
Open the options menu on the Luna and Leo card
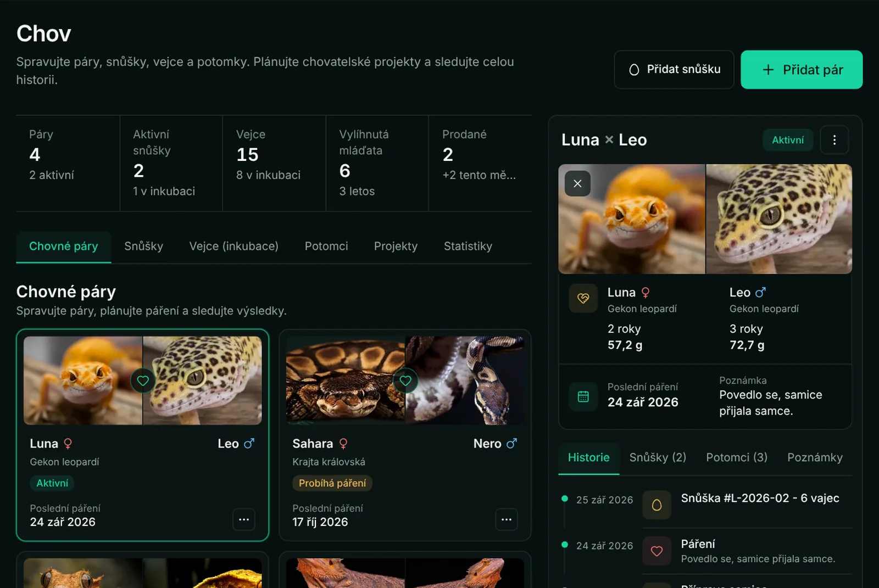(244, 519)
